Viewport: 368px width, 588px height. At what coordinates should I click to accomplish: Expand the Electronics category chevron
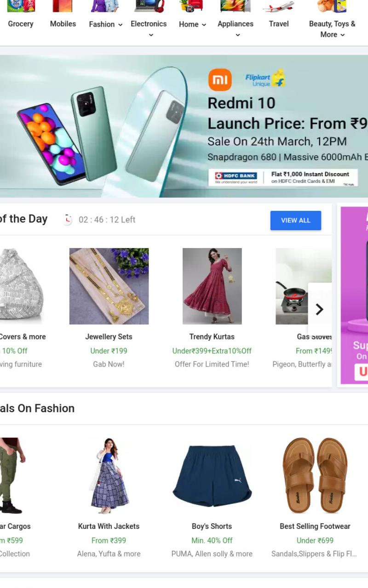[x=151, y=35]
